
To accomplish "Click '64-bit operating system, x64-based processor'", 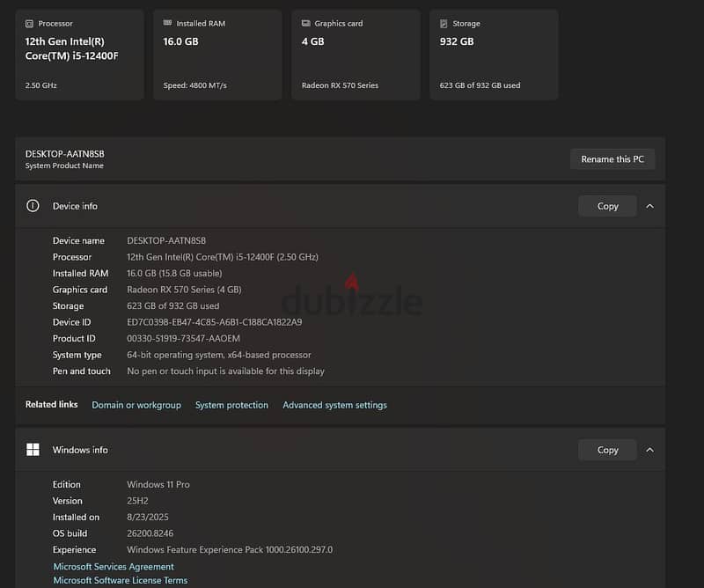I will tap(218, 355).
